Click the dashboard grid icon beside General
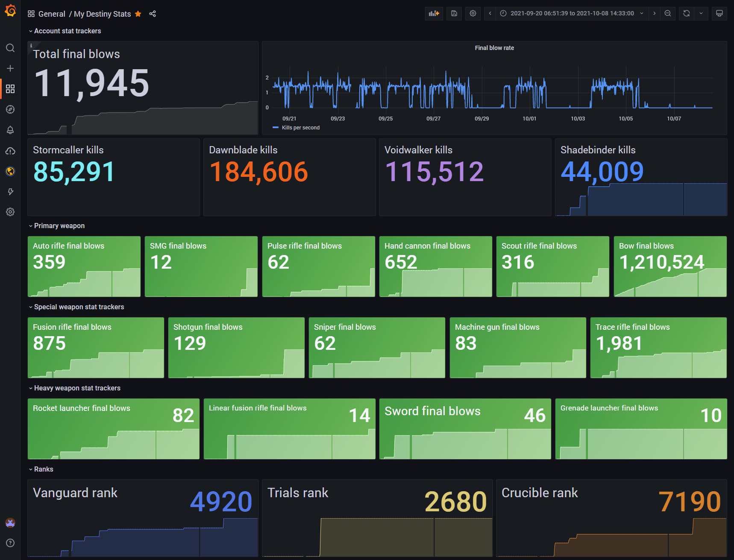The image size is (734, 560). coord(31,14)
